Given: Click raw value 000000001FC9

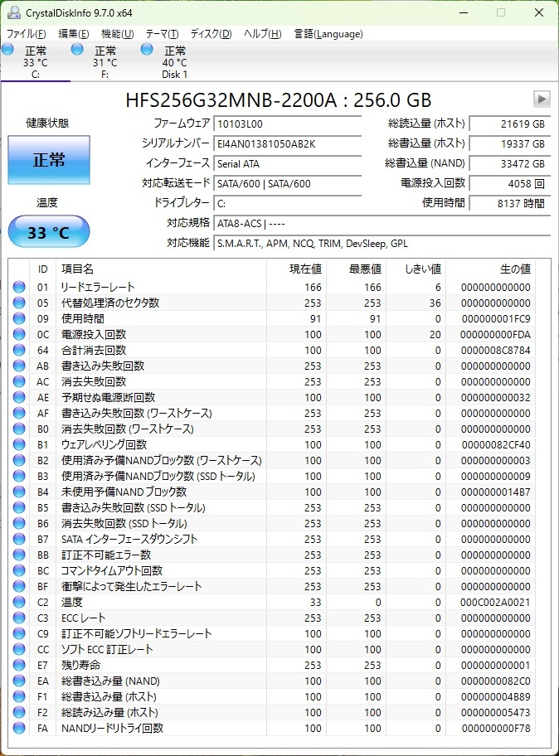Looking at the screenshot, I should coord(496,318).
